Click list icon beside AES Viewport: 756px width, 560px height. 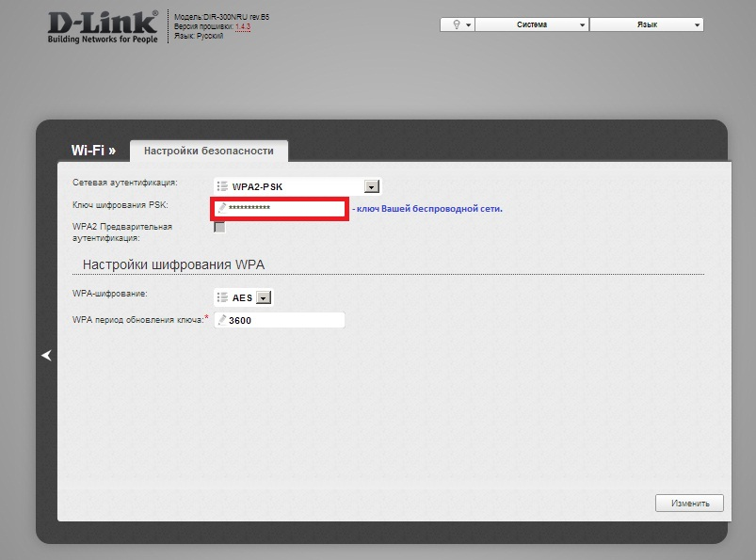[222, 297]
